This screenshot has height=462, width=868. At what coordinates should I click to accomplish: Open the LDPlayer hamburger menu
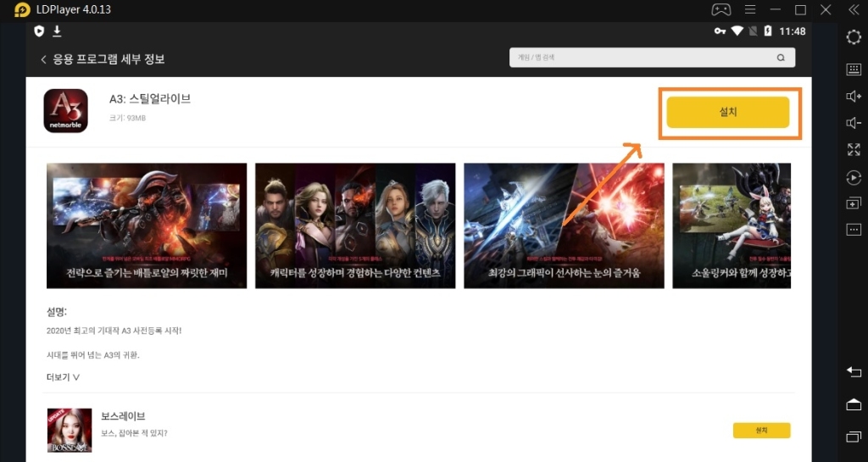pyautogui.click(x=750, y=10)
